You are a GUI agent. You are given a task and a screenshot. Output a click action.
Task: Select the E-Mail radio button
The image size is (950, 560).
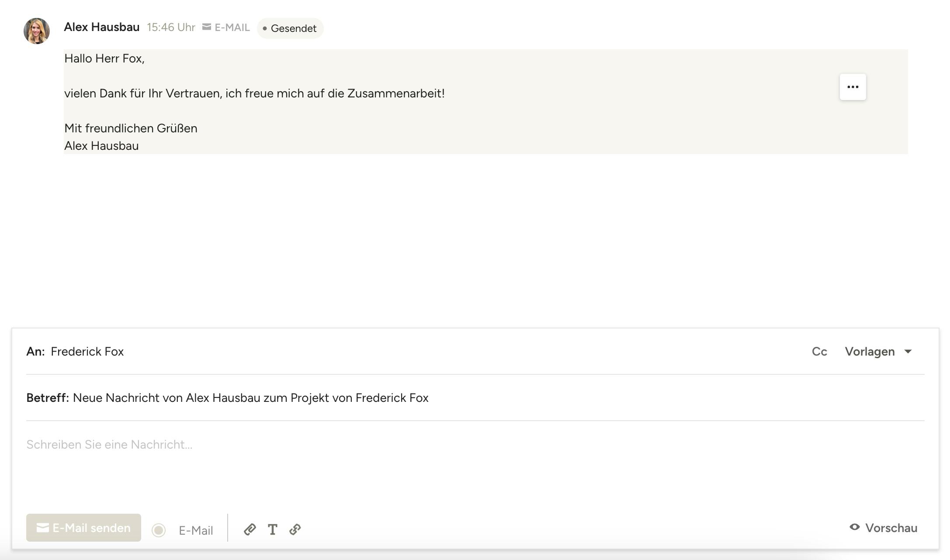click(159, 530)
